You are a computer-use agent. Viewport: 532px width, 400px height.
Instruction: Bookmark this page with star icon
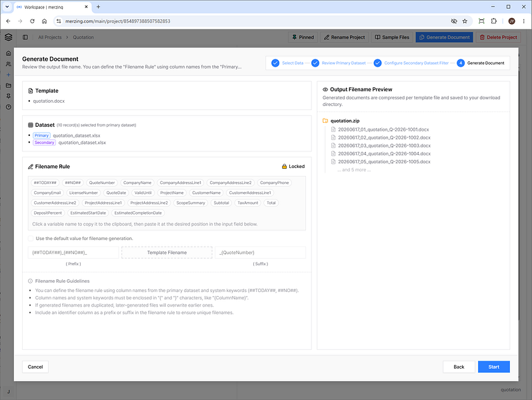(465, 21)
